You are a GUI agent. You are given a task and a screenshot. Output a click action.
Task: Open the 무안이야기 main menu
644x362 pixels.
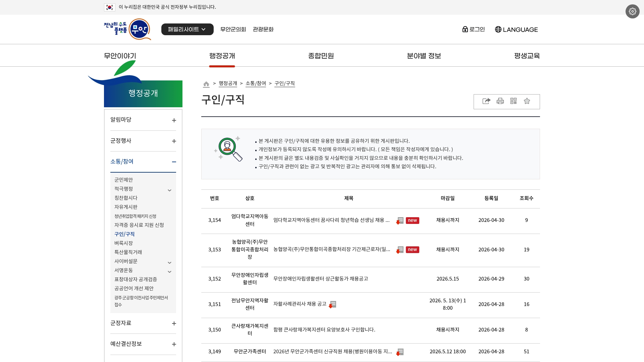120,56
